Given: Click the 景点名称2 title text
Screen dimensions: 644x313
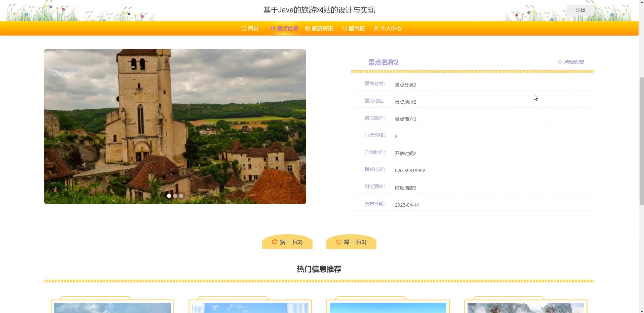Looking at the screenshot, I should (x=383, y=62).
